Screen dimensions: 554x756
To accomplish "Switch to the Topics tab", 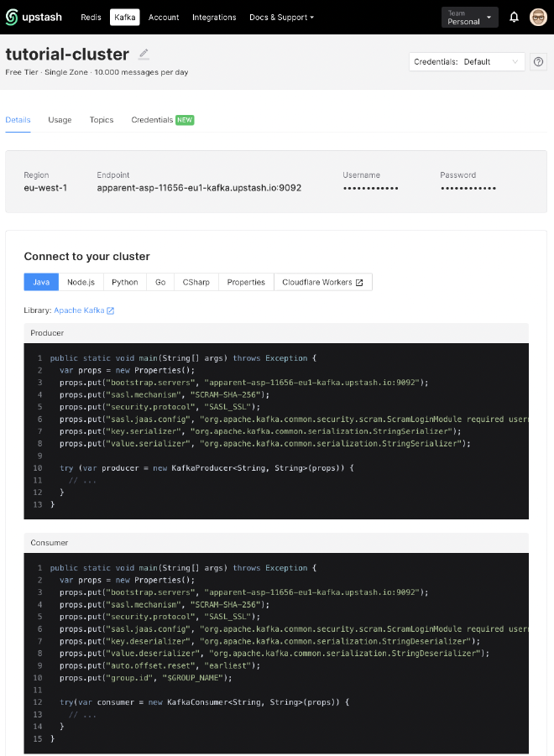I will (x=102, y=120).
